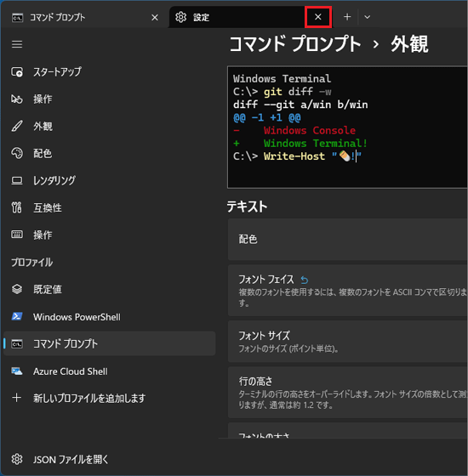Select Windows PowerShell profile
The height and width of the screenshot is (476, 468).
point(110,317)
